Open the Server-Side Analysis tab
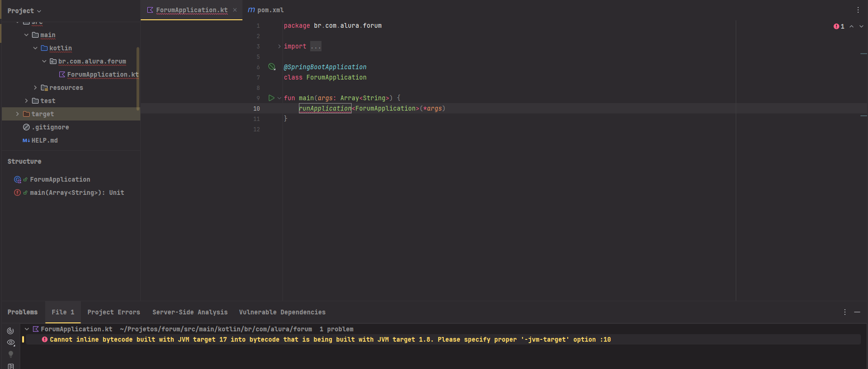The width and height of the screenshot is (868, 369). click(x=190, y=312)
